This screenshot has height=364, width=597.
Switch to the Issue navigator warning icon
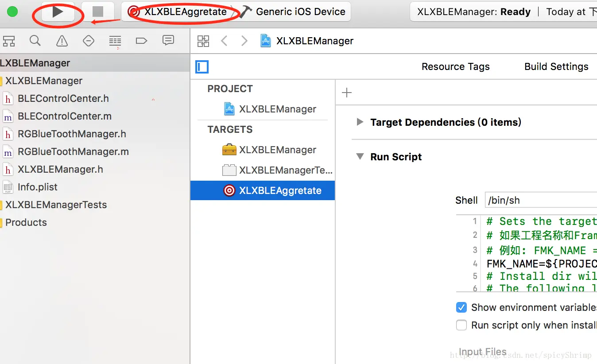(x=62, y=41)
